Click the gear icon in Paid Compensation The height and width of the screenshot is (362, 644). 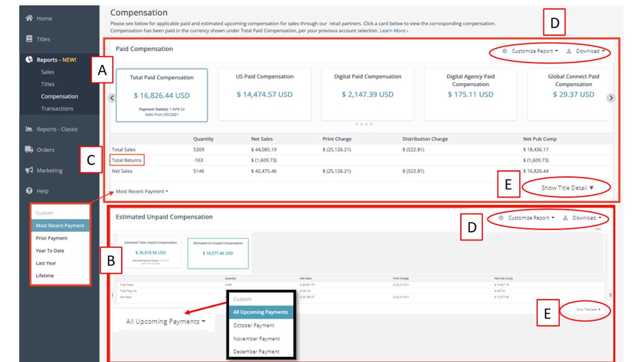[x=505, y=51]
